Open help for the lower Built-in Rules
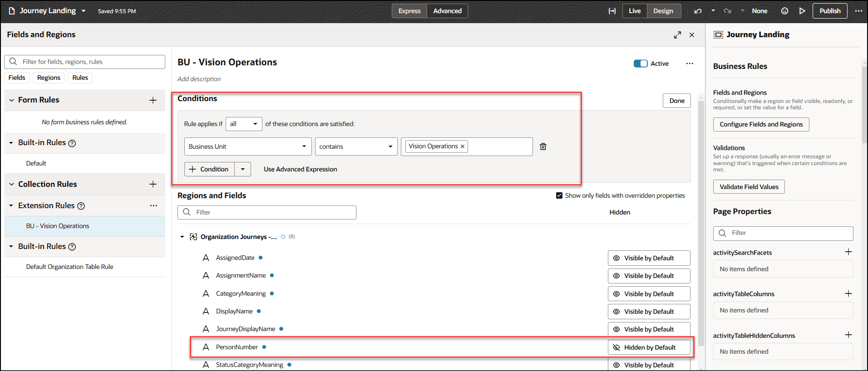 click(x=72, y=247)
